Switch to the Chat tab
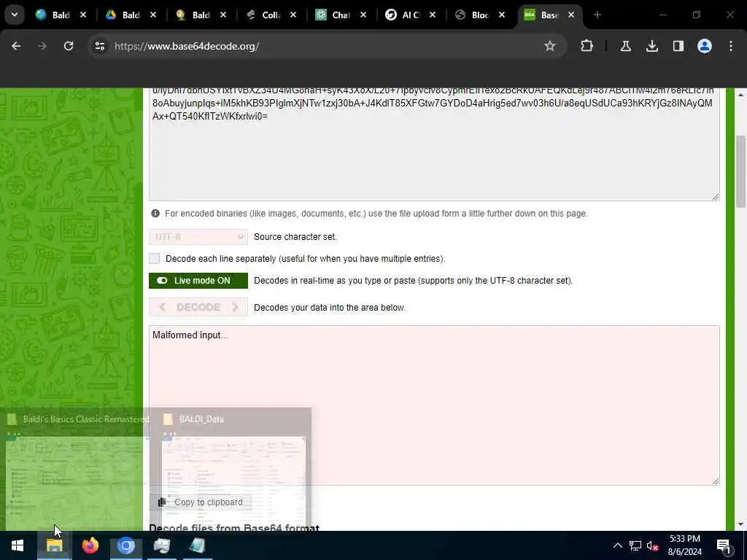Screen dimensions: 747x560 pyautogui.click(x=333, y=15)
